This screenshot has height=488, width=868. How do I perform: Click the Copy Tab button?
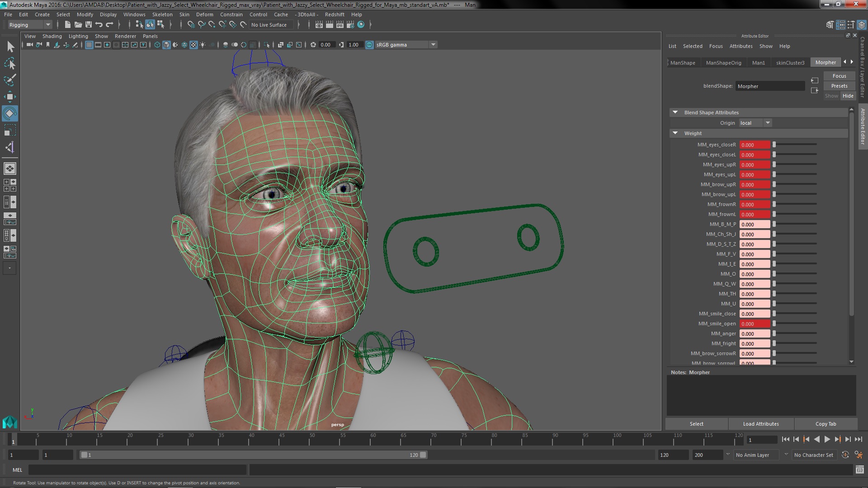point(826,424)
